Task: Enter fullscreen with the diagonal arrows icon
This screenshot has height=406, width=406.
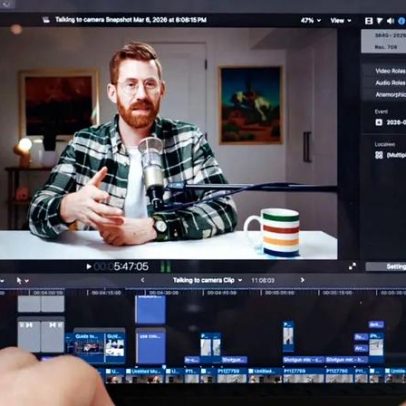Action: point(352,266)
